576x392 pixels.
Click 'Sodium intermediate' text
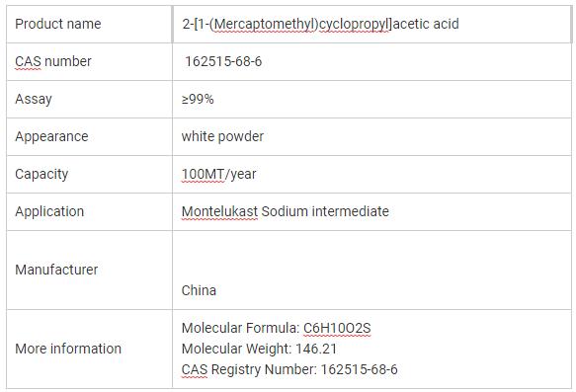(325, 211)
